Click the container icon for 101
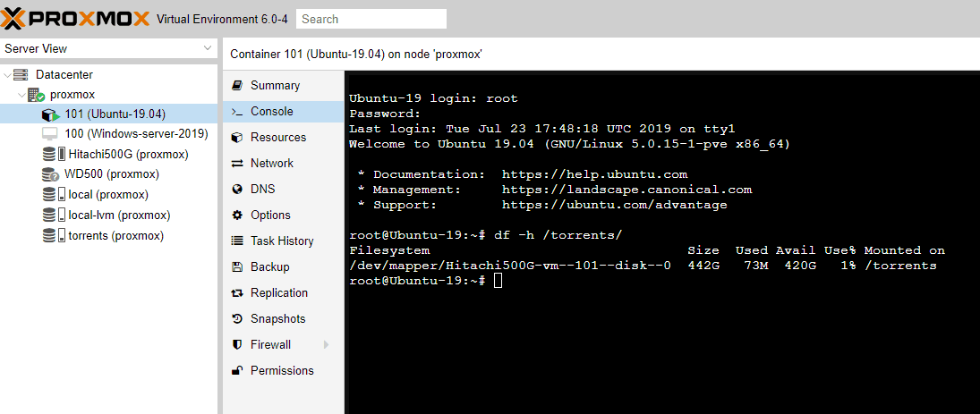The width and height of the screenshot is (980, 414). point(51,114)
